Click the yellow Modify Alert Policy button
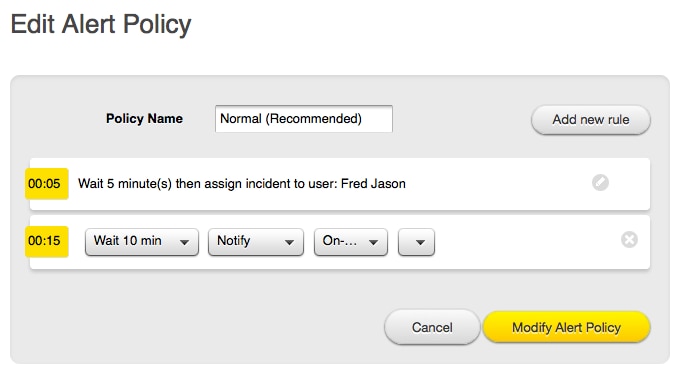 pos(567,327)
